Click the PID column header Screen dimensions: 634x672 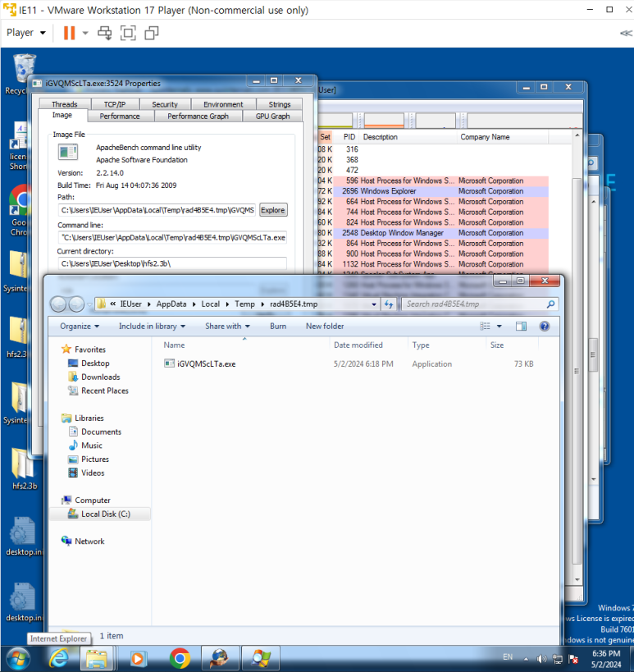[349, 137]
